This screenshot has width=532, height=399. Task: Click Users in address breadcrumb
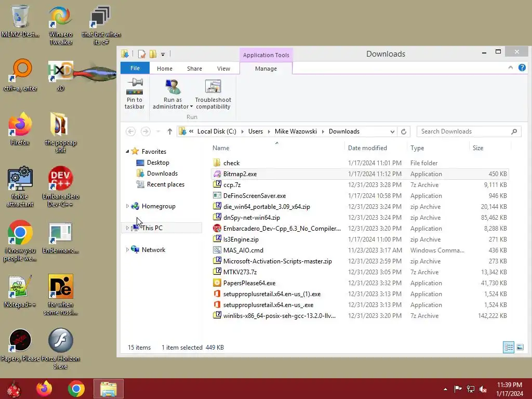tap(256, 131)
